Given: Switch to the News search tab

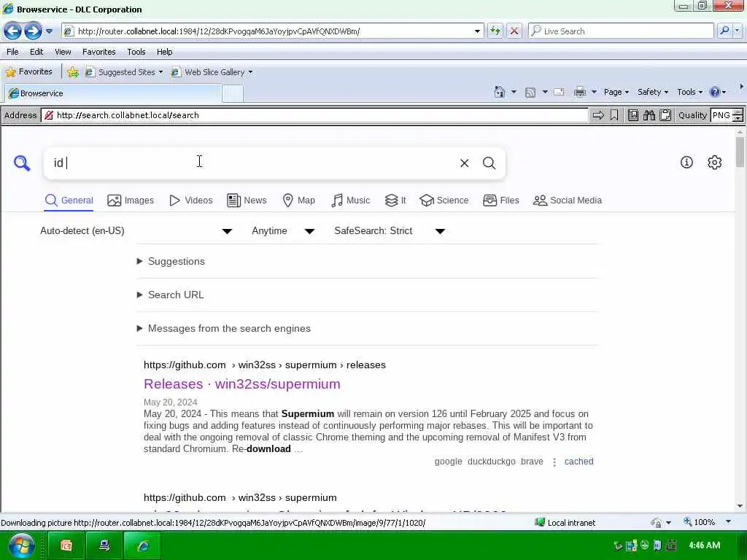Looking at the screenshot, I should (247, 201).
